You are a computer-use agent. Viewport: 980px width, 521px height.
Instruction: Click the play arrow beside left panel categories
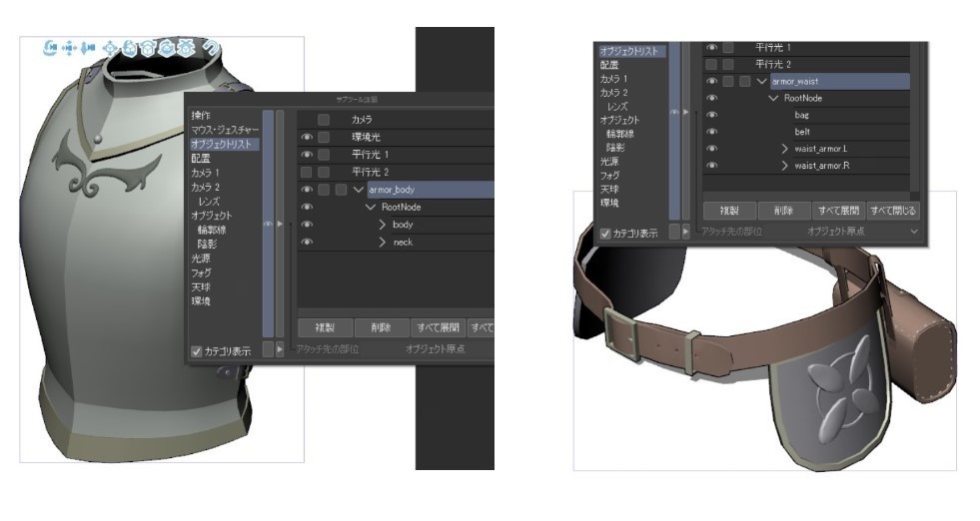[280, 224]
